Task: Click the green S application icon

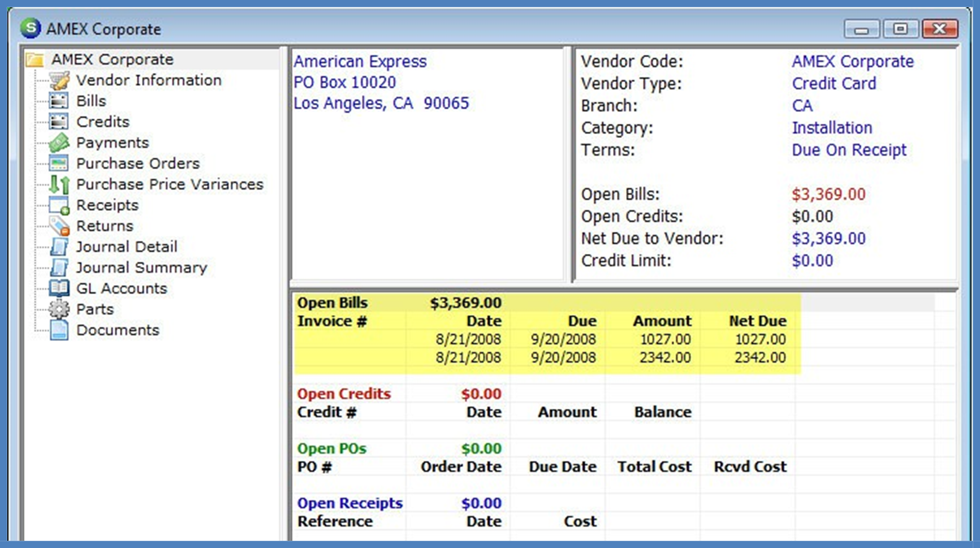Action: [30, 28]
